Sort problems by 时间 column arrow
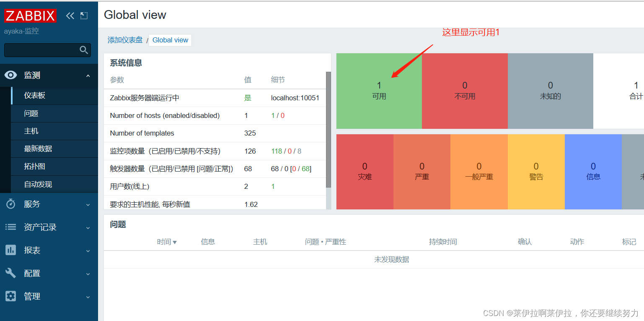Viewport: 644px width, 321px height. [x=175, y=242]
